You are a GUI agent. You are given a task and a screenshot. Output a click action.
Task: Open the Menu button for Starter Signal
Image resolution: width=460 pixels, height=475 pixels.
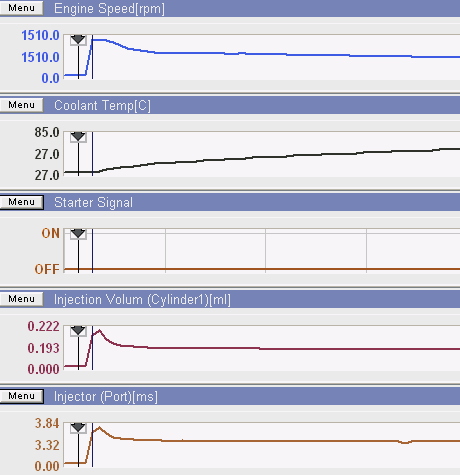click(x=22, y=202)
